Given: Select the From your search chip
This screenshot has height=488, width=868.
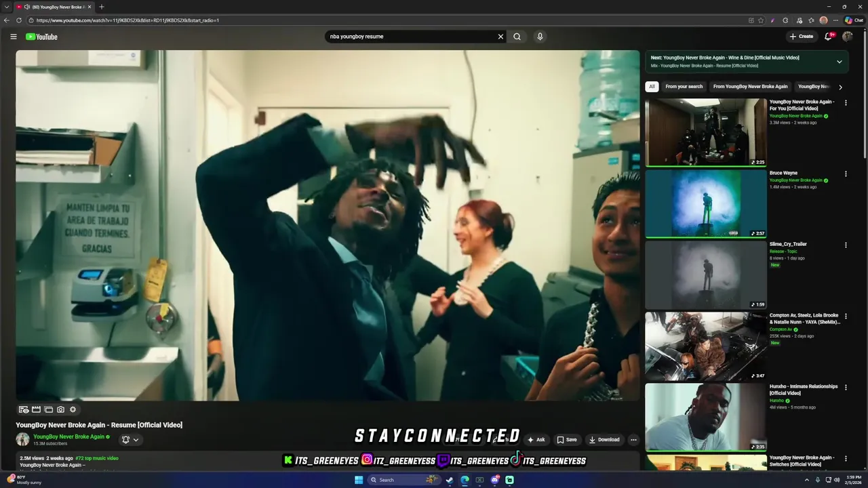Looking at the screenshot, I should (x=684, y=87).
